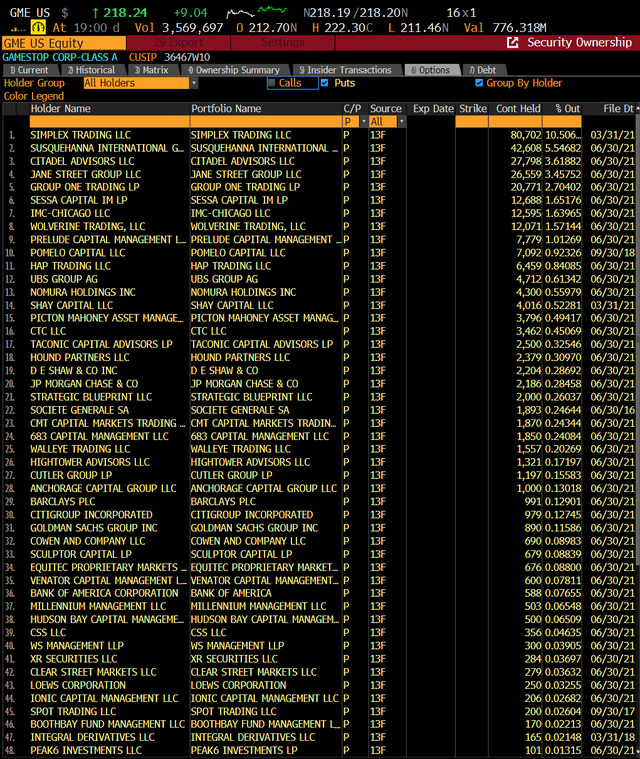Sort by Portfolio Name column header
The image size is (640, 759).
point(226,108)
